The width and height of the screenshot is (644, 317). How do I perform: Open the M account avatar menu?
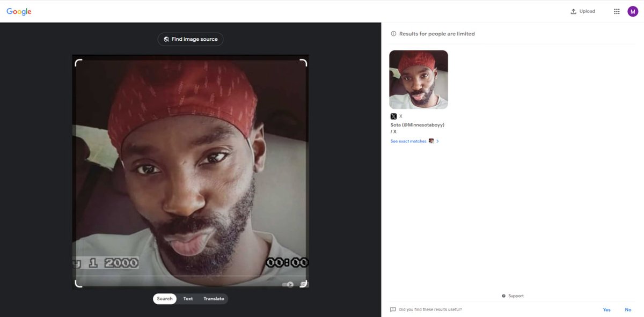[632, 11]
